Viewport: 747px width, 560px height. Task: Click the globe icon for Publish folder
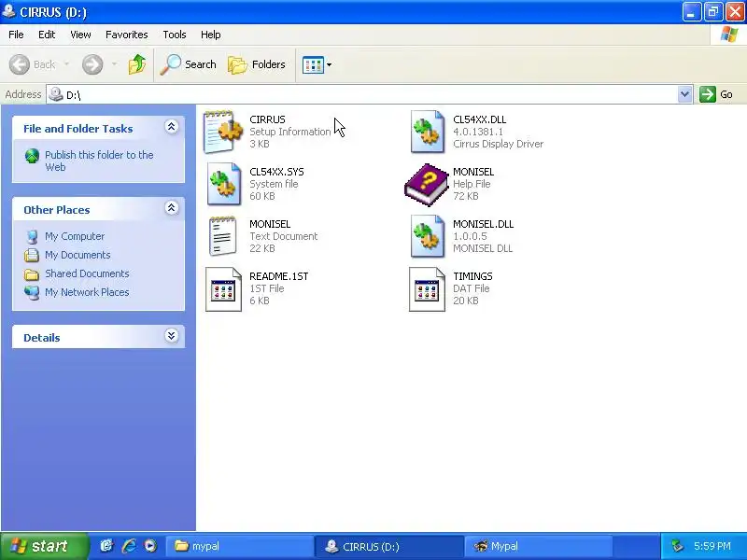coord(32,156)
